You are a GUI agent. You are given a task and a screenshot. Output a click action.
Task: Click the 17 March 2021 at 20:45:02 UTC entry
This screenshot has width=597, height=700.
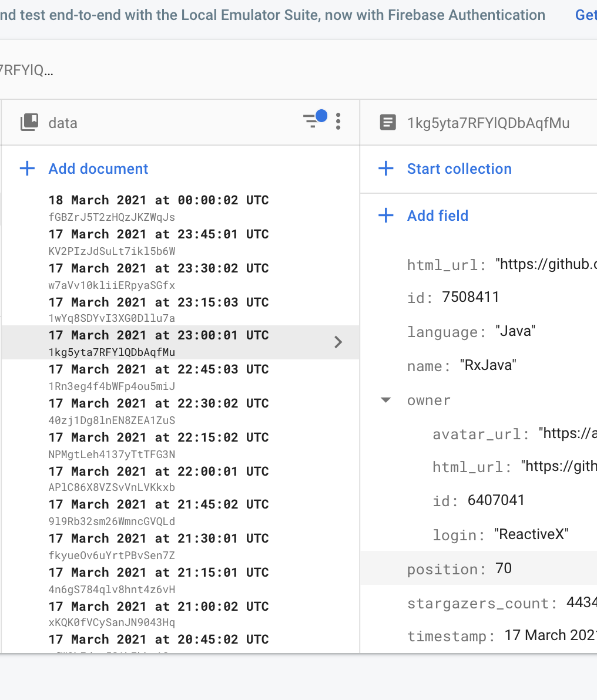[x=159, y=640]
